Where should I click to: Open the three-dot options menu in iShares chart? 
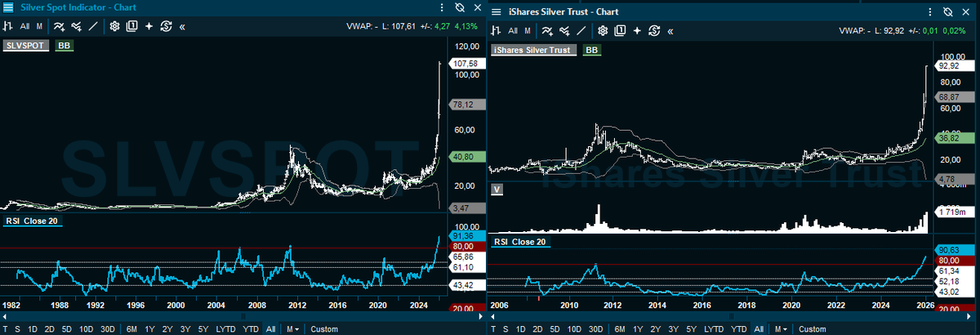click(930, 11)
